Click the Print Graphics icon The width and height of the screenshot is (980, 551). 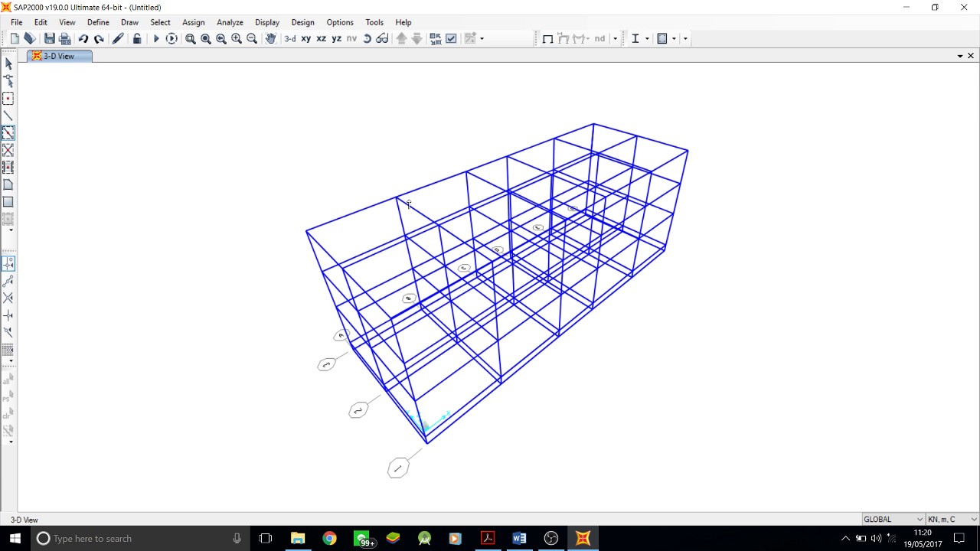point(65,38)
